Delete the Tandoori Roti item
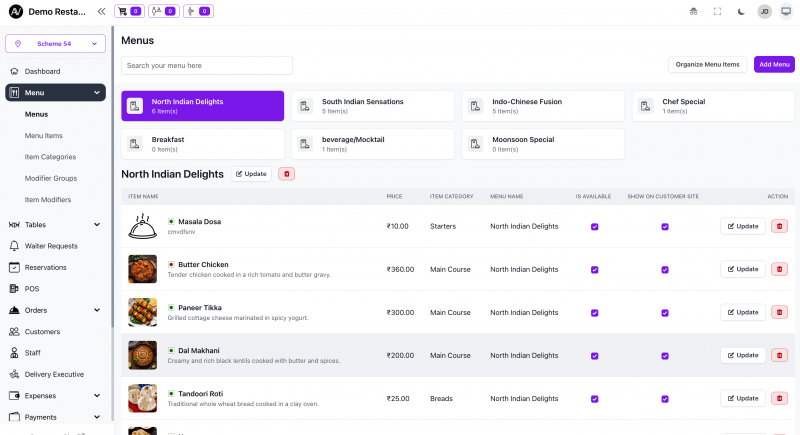The height and width of the screenshot is (435, 800). [x=779, y=398]
